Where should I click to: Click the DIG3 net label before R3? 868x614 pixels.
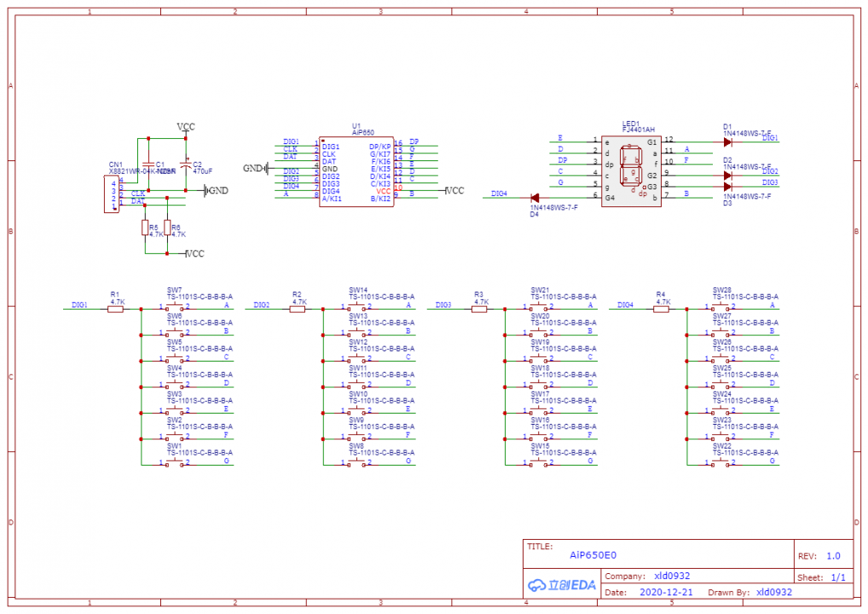tap(443, 305)
